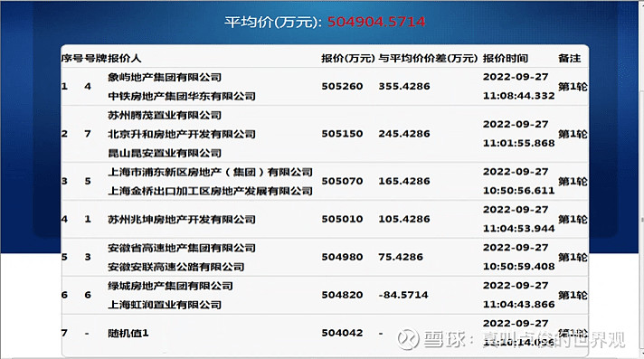Click the 报价人 column header
This screenshot has height=359, width=644.
pos(125,59)
